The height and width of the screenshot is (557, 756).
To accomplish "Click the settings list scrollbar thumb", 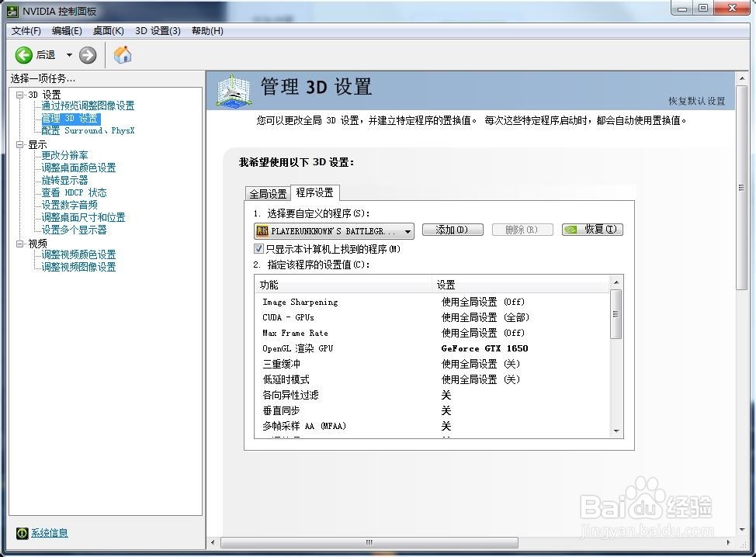I will 616,313.
